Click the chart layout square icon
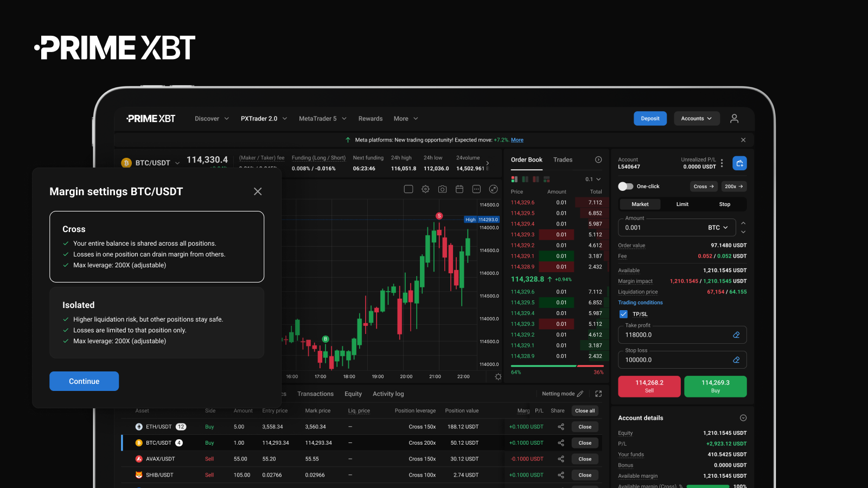The image size is (868, 488). pos(409,189)
